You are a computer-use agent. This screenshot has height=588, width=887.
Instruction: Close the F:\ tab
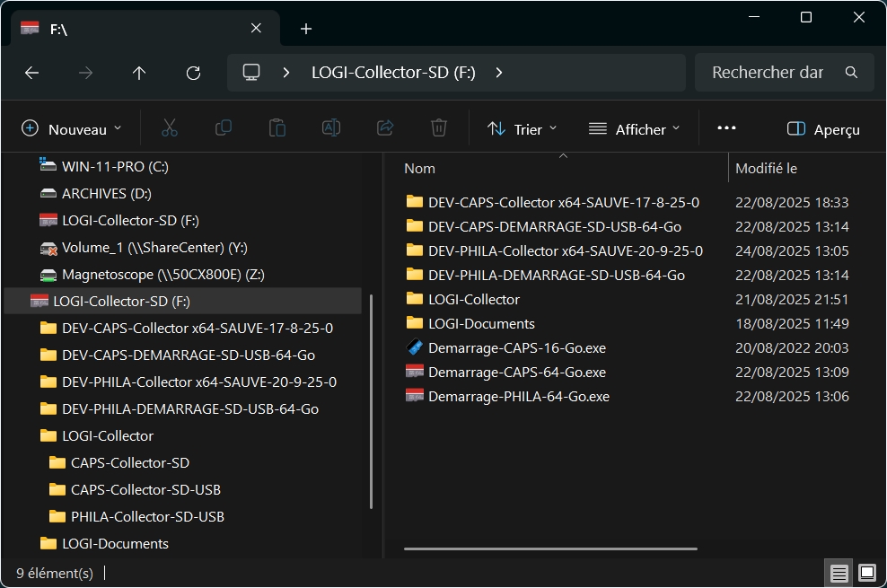click(x=256, y=28)
